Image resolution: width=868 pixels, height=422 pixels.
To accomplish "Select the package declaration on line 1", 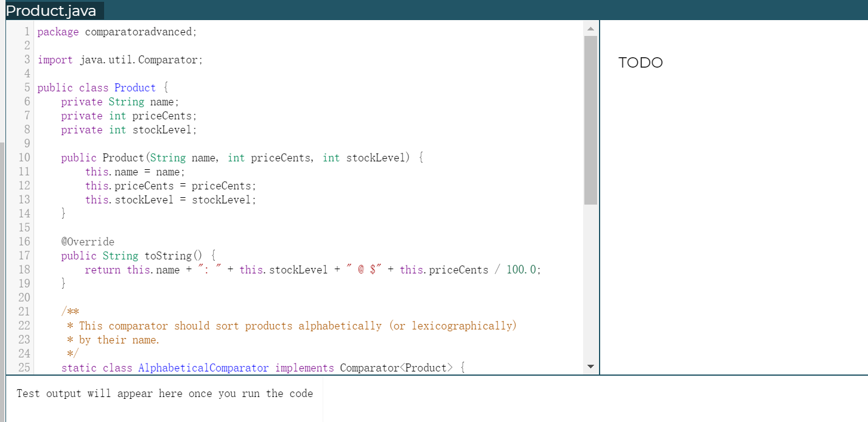I will 116,31.
